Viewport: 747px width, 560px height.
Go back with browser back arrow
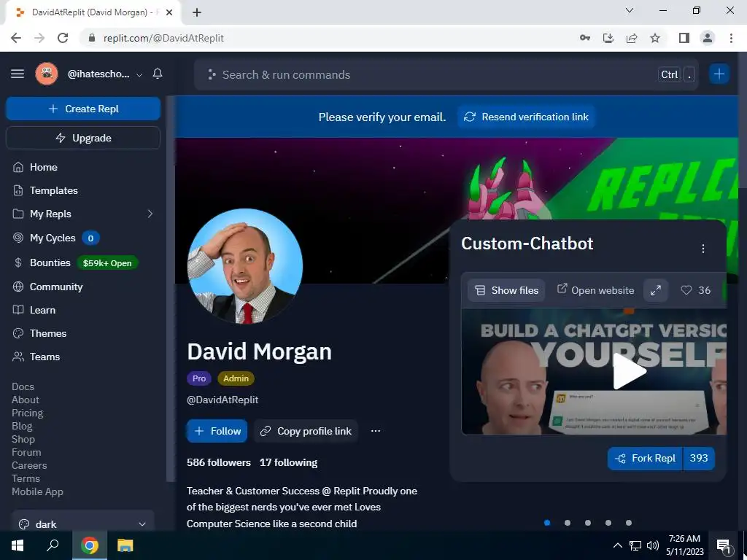click(x=16, y=38)
